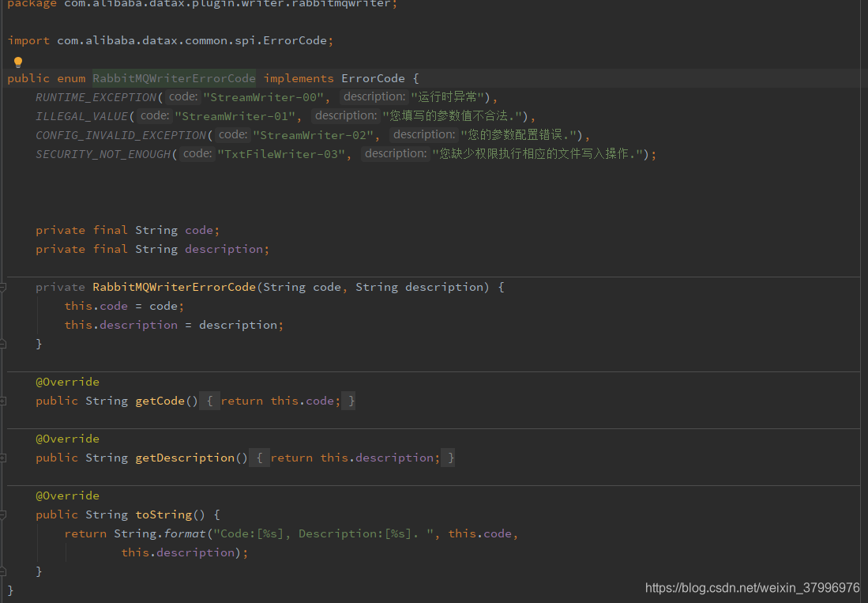Click the "您缺少权限执行相应的文件写入操作." string
Image resolution: width=868 pixels, height=603 pixels.
(x=537, y=154)
